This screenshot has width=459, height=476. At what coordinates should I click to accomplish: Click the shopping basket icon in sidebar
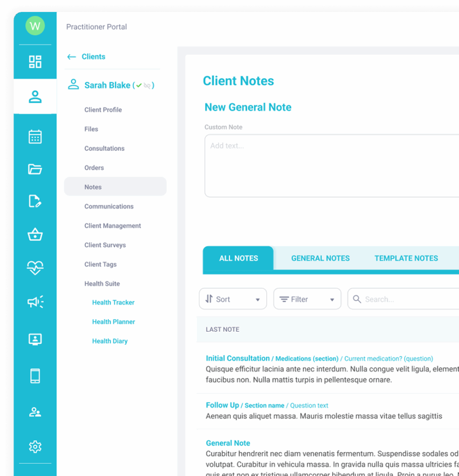35,235
